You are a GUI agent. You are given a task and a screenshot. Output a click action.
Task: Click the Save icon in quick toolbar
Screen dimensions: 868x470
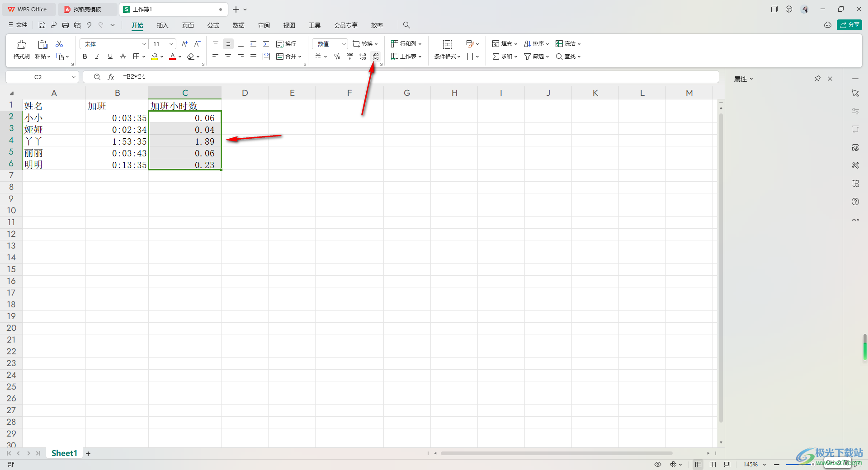(42, 25)
